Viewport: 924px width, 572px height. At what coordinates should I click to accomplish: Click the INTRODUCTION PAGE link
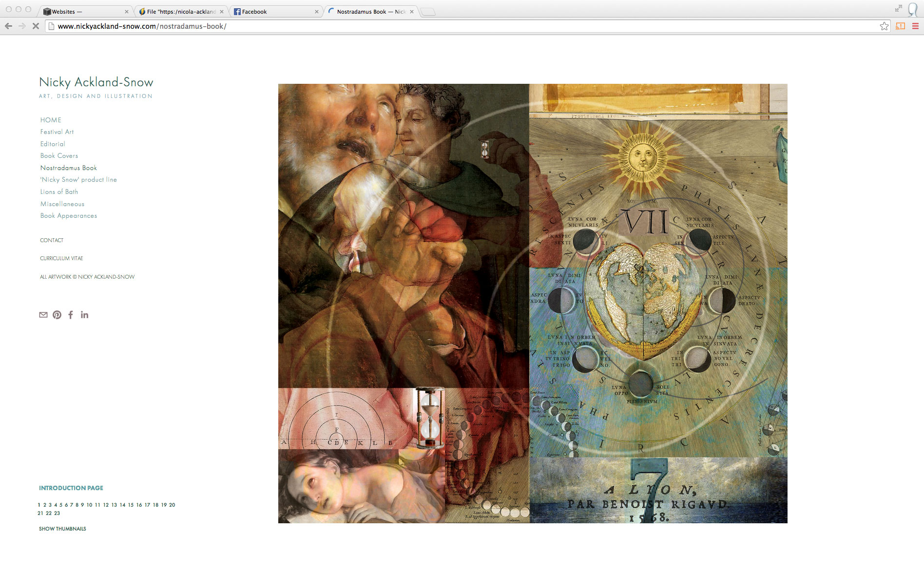coord(71,488)
